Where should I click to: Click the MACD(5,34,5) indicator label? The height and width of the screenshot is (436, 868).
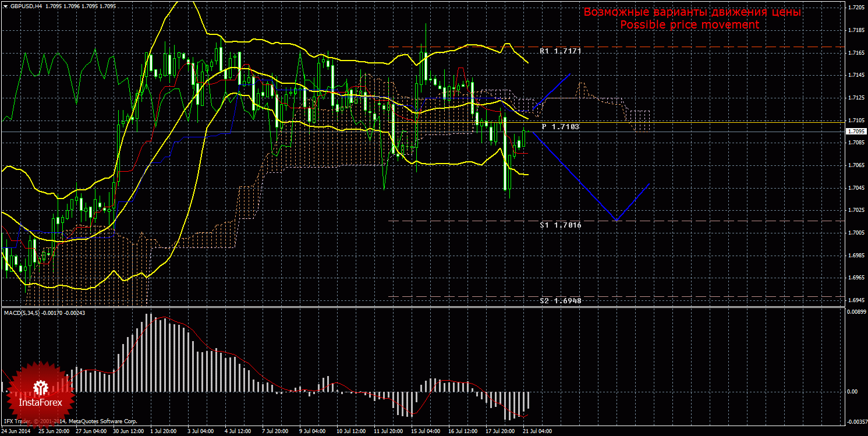click(x=21, y=313)
